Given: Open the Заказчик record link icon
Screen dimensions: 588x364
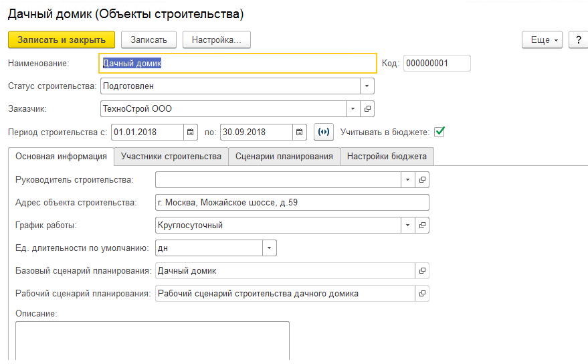Looking at the screenshot, I should pos(367,109).
